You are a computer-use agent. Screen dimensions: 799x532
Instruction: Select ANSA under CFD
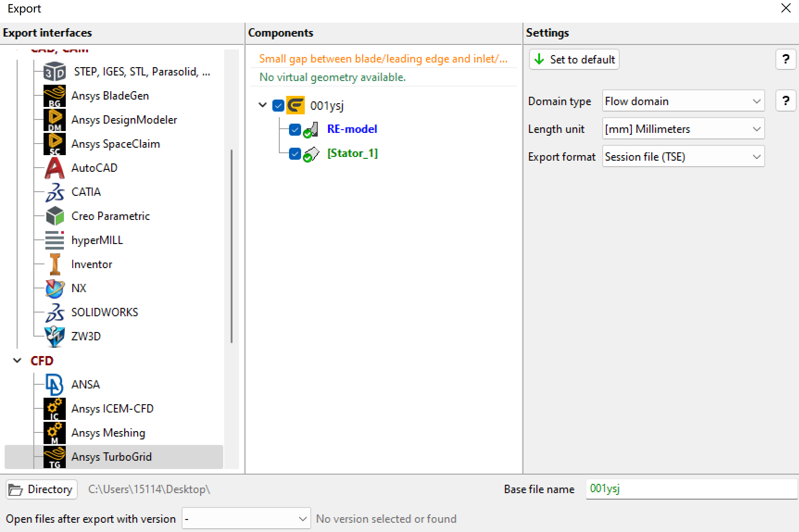pyautogui.click(x=86, y=385)
